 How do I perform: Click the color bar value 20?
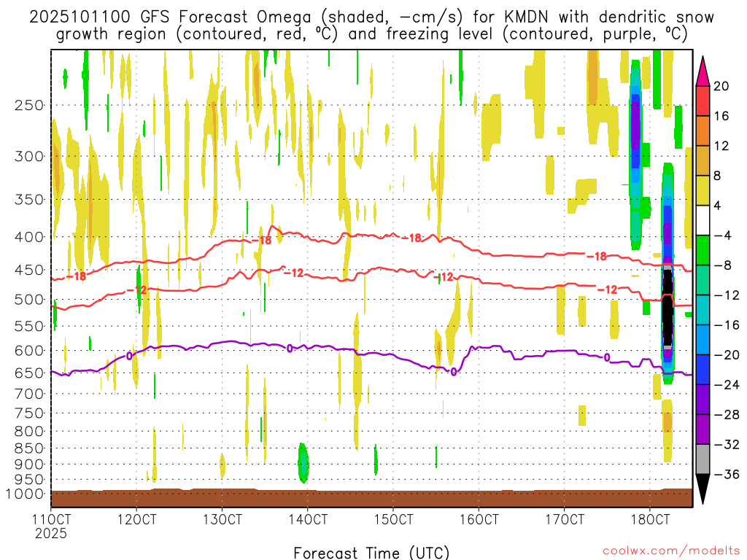[721, 86]
